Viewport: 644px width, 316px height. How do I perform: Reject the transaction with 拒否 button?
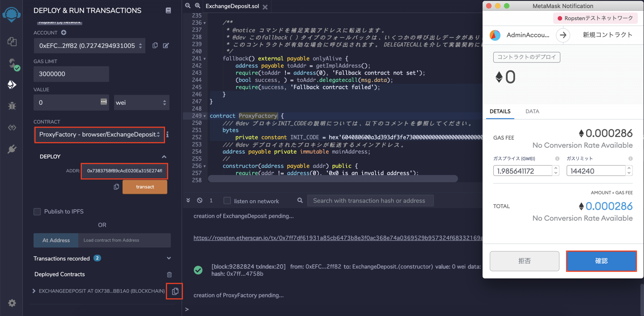[x=524, y=261]
